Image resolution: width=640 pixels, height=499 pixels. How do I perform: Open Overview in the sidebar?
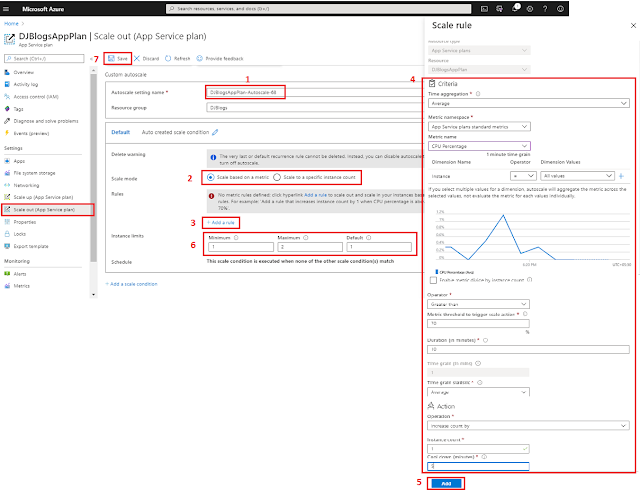tap(24, 72)
